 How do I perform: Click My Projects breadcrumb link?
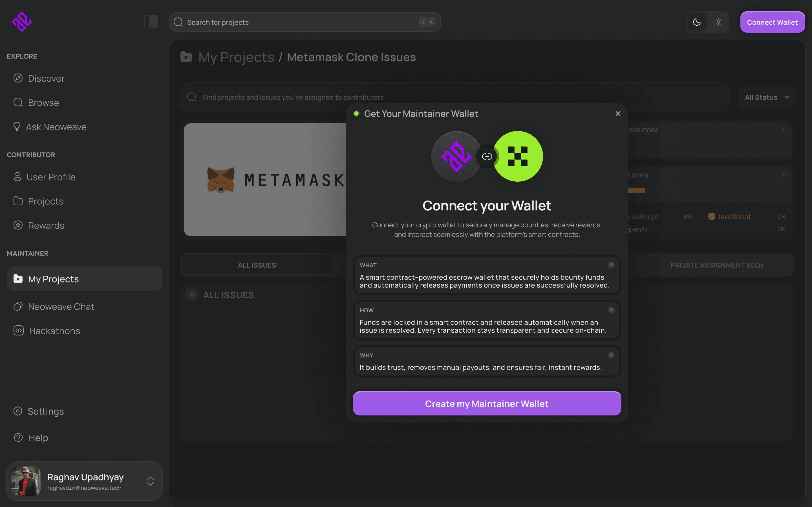[236, 57]
